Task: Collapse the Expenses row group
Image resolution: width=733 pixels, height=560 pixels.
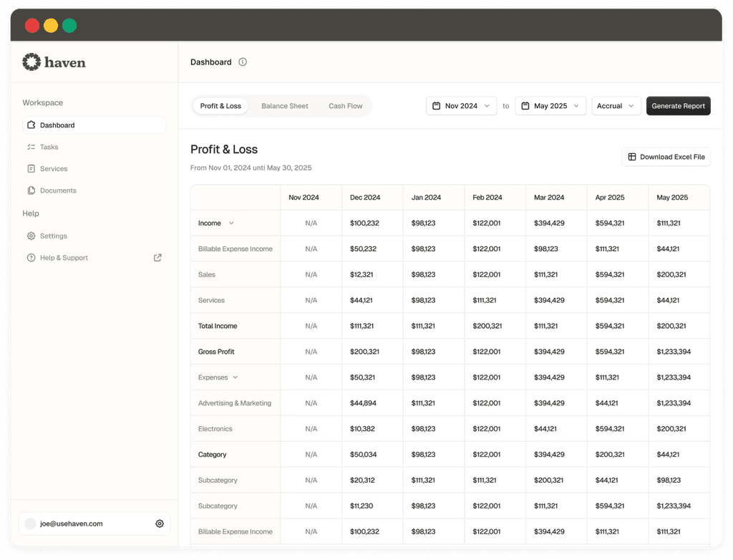Action: click(x=236, y=377)
